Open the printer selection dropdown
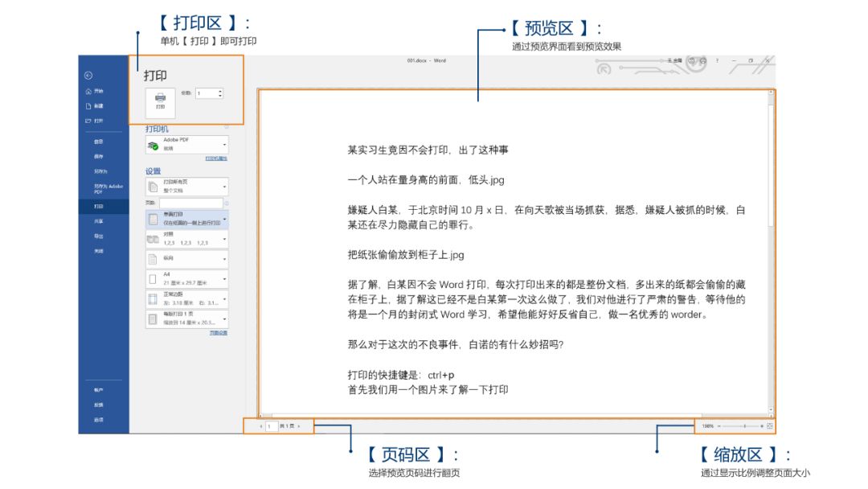The image size is (868, 489). pos(223,145)
